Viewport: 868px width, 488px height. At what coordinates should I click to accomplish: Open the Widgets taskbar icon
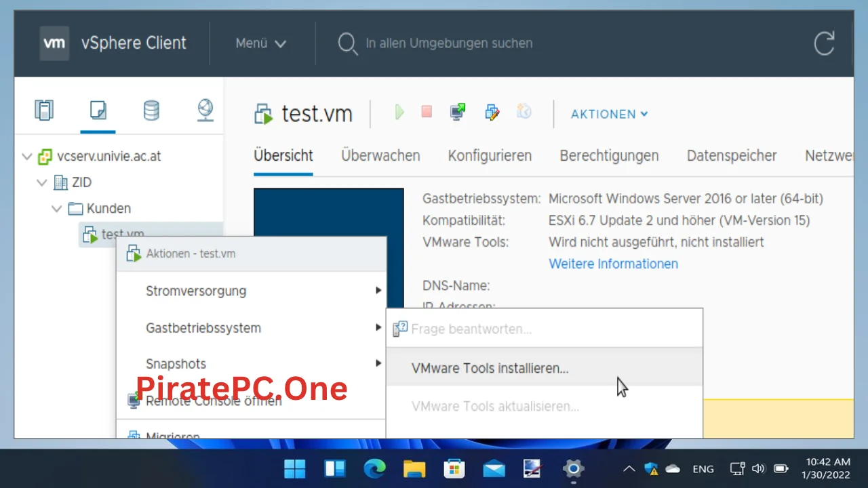click(x=335, y=468)
